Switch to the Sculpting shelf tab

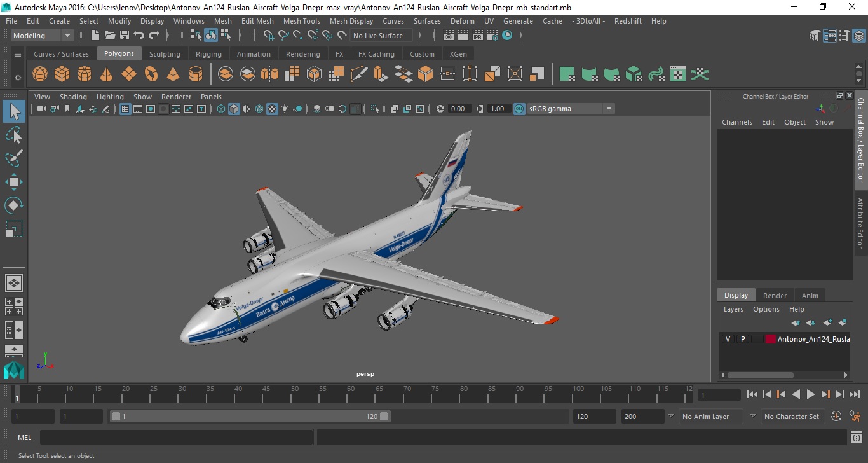pos(165,54)
